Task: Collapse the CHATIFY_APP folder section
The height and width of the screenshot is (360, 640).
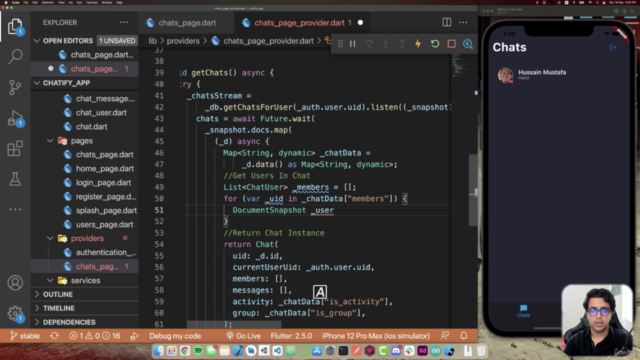Action: (37, 83)
